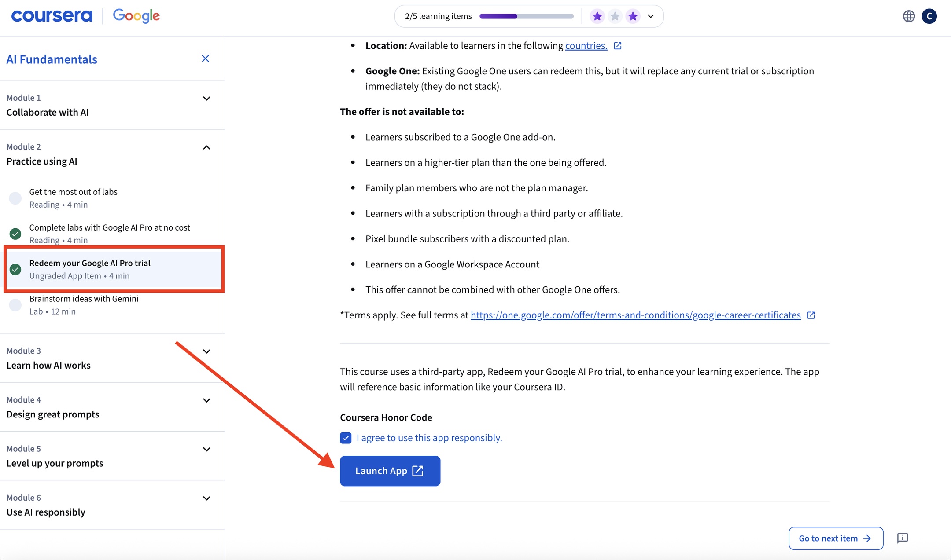The height and width of the screenshot is (560, 951).
Task: Expand Module 1 Collaborate with AI
Action: pos(206,99)
